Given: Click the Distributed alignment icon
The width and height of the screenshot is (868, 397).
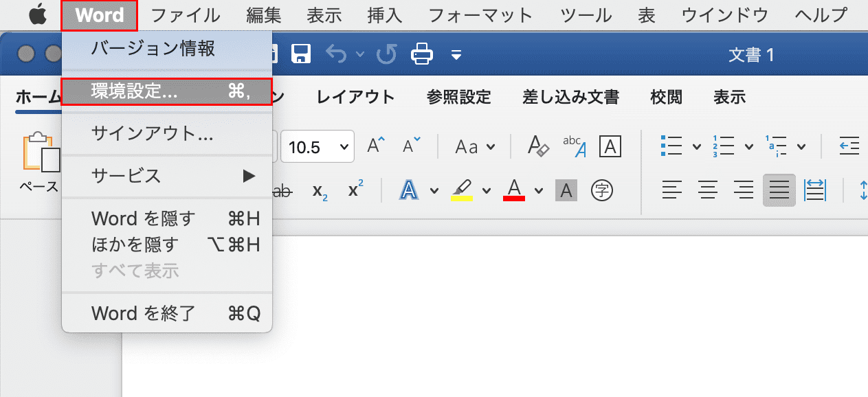Looking at the screenshot, I should (x=815, y=190).
